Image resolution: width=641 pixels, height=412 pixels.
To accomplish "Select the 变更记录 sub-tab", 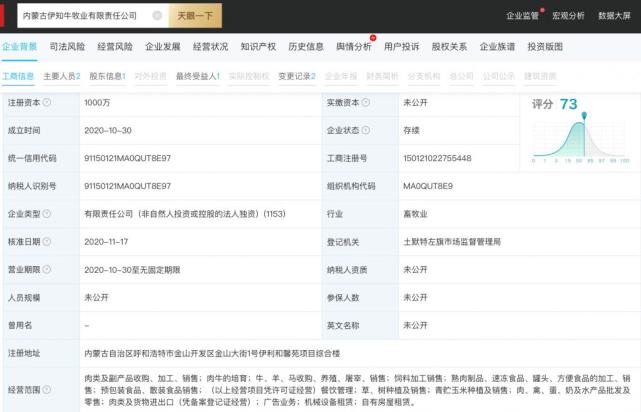I will tap(297, 76).
